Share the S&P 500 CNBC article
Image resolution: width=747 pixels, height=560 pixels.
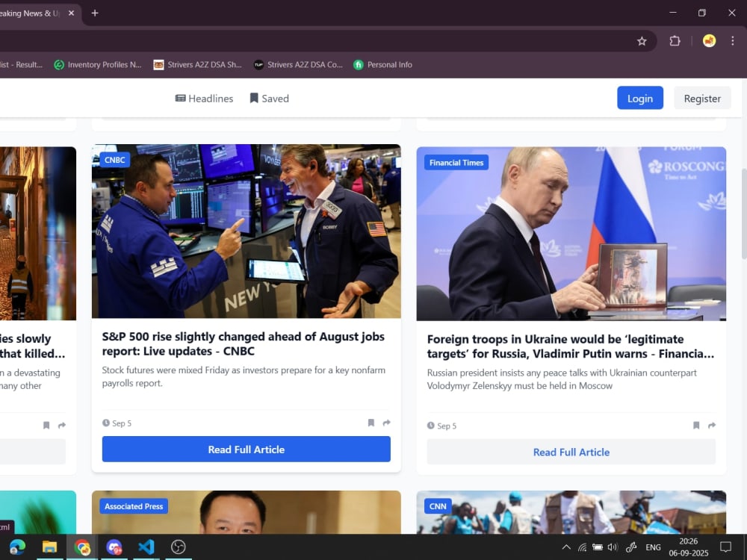(386, 423)
